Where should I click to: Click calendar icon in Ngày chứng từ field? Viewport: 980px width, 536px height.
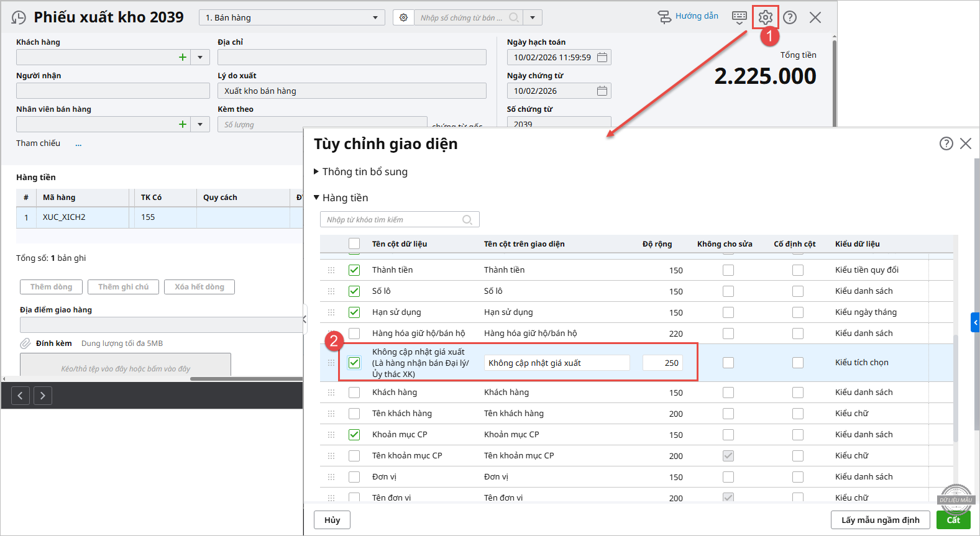pyautogui.click(x=602, y=91)
